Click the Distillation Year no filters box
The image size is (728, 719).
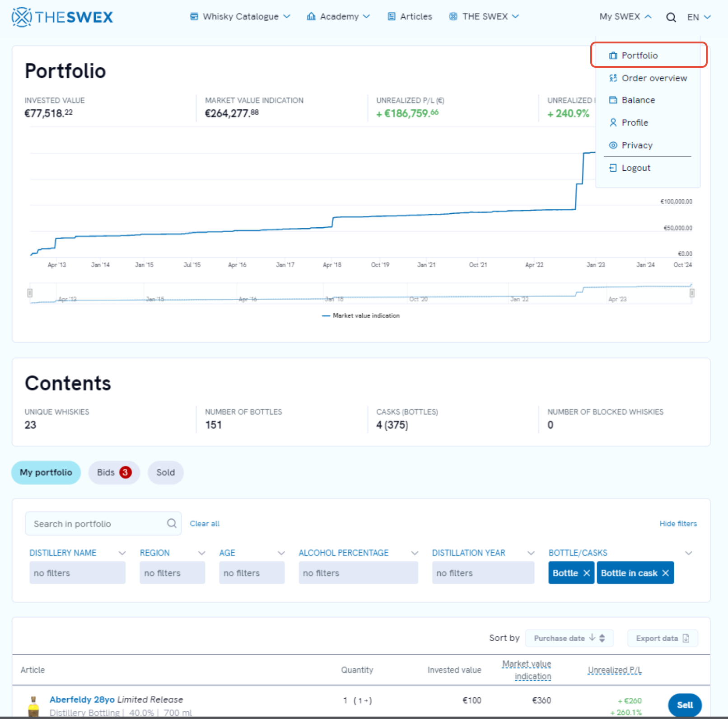tap(483, 573)
